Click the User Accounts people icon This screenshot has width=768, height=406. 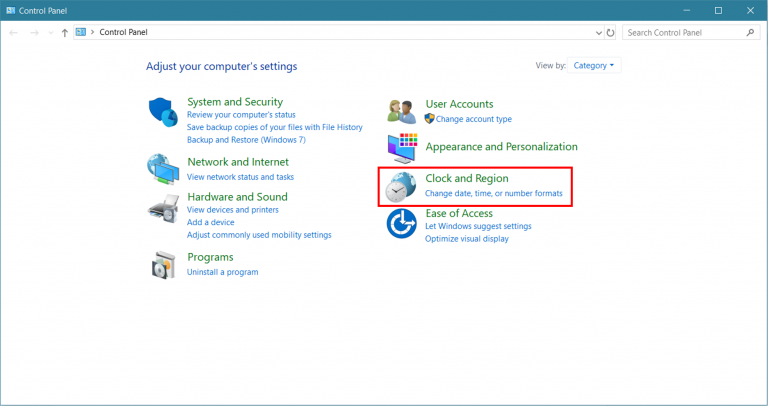tap(402, 110)
